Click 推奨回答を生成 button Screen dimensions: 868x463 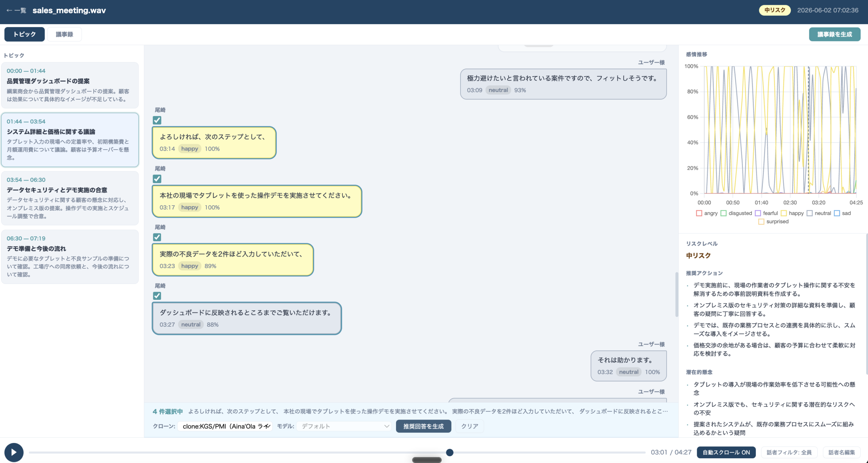pos(423,426)
